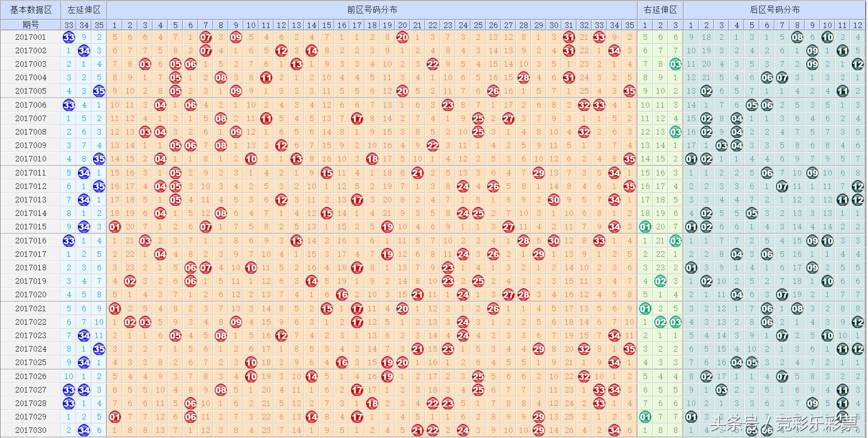Click red ball 22 in row 2017003
The image size is (868, 438).
[432, 64]
